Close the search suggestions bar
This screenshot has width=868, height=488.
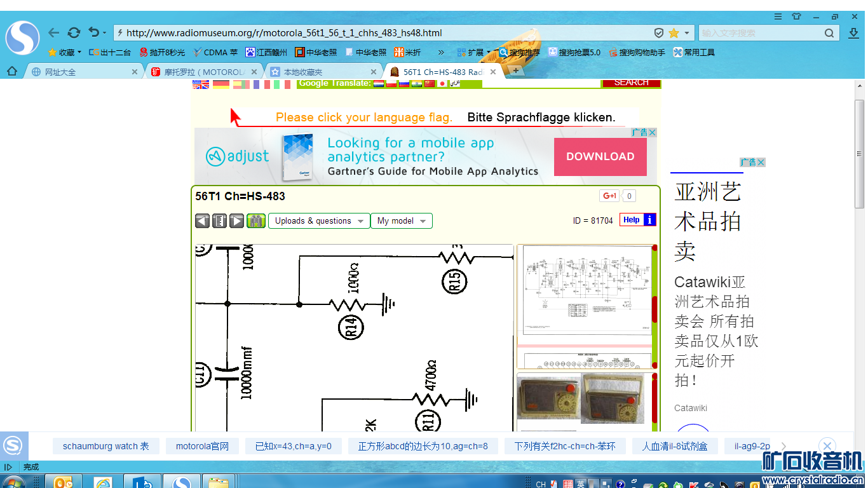[826, 445]
